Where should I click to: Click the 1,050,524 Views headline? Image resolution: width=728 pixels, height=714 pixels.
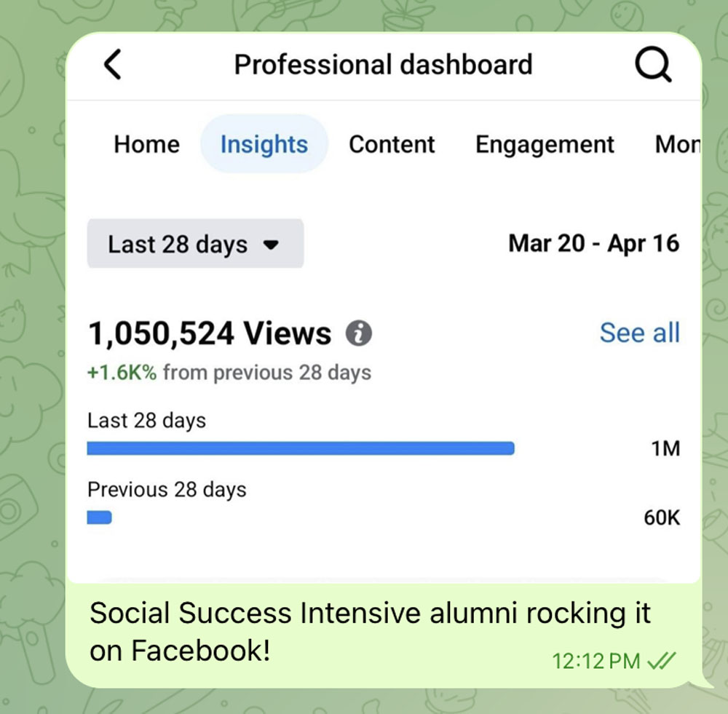[x=210, y=333]
